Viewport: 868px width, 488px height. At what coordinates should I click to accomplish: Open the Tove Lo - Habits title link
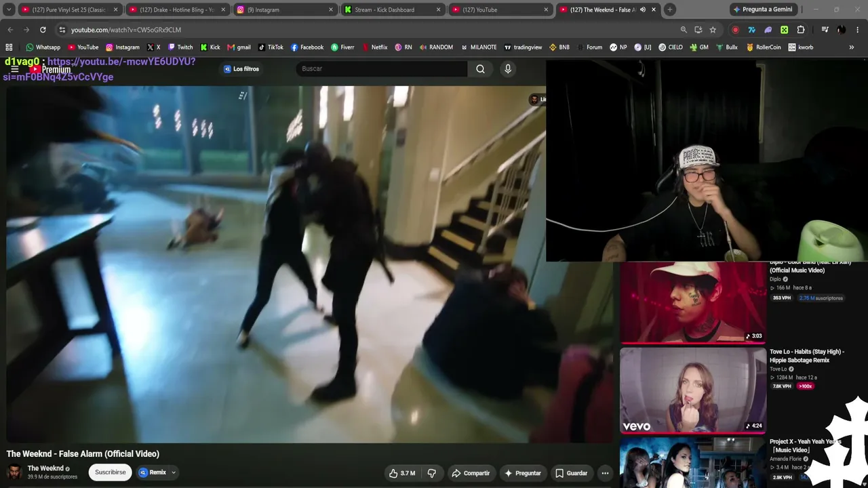pos(807,356)
